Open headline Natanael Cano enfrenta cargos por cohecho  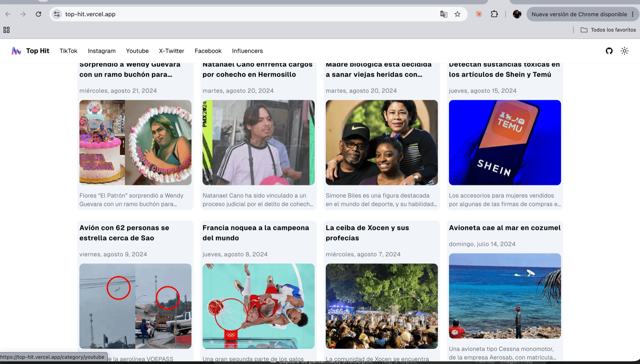pyautogui.click(x=258, y=69)
